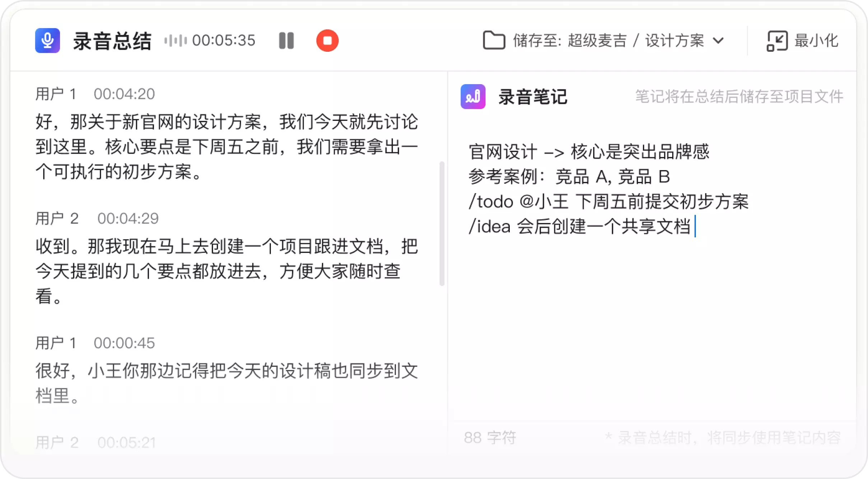
Task: Switch to the 录音笔记 notes panel
Action: [x=533, y=96]
